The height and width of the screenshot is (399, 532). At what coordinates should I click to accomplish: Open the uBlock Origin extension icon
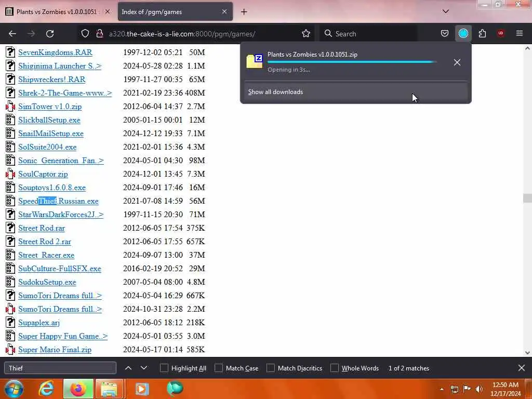coord(501,34)
